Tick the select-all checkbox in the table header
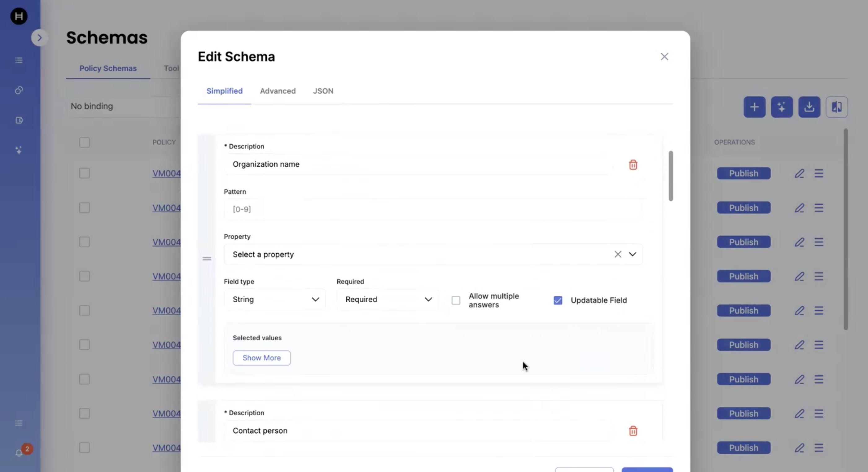The width and height of the screenshot is (868, 472). (x=84, y=142)
